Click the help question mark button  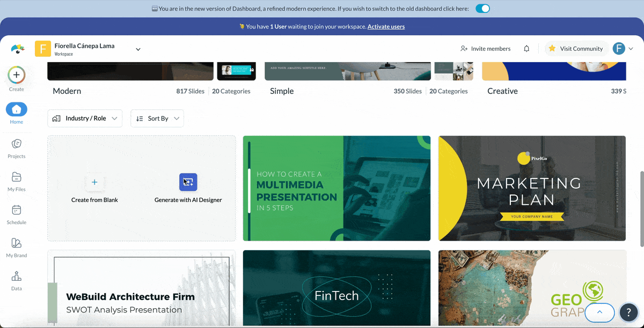[x=628, y=312]
